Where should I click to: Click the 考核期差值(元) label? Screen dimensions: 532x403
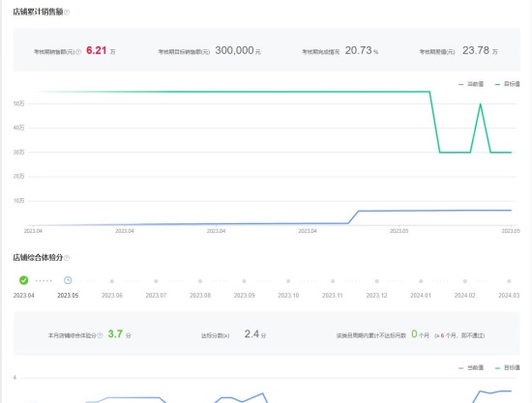437,52
